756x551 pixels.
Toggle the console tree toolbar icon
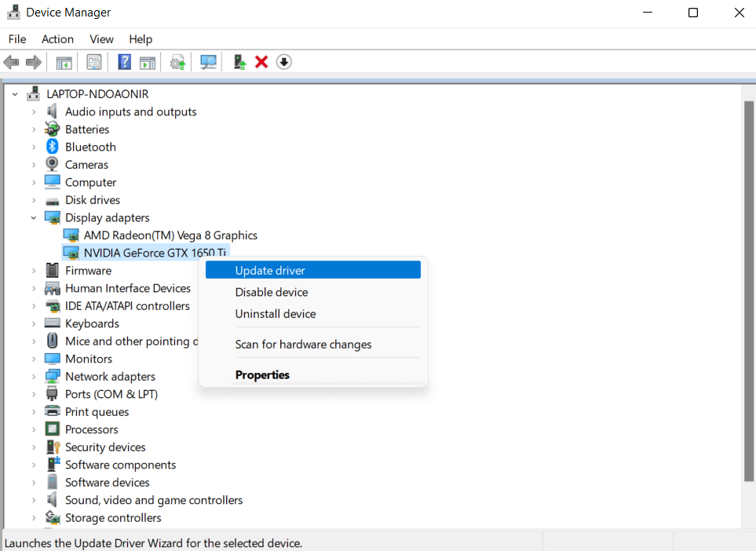tap(64, 62)
